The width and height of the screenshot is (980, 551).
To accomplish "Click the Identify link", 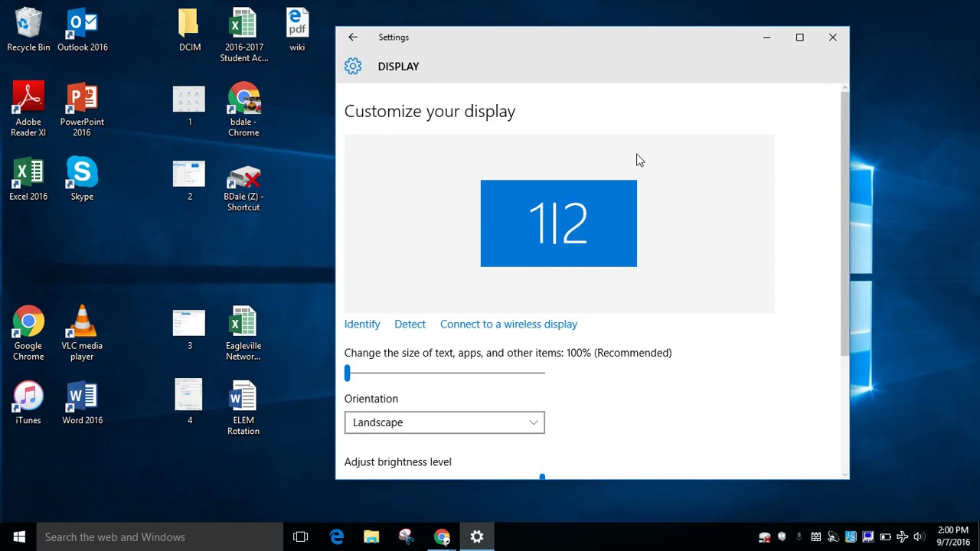I will coord(362,324).
